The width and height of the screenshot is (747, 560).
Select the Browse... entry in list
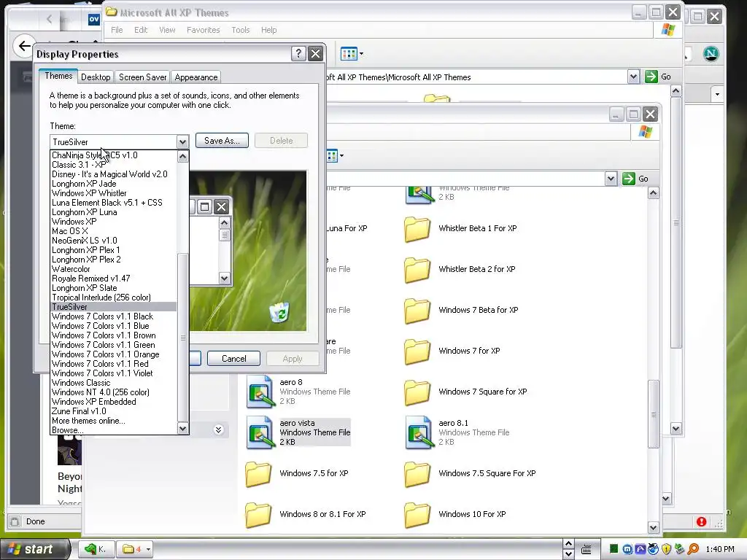113,430
